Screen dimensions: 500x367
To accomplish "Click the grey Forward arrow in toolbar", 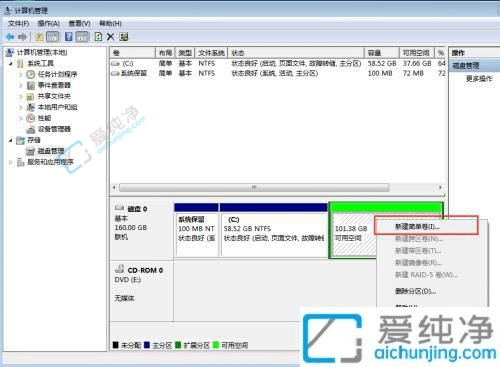I will pos(22,37).
